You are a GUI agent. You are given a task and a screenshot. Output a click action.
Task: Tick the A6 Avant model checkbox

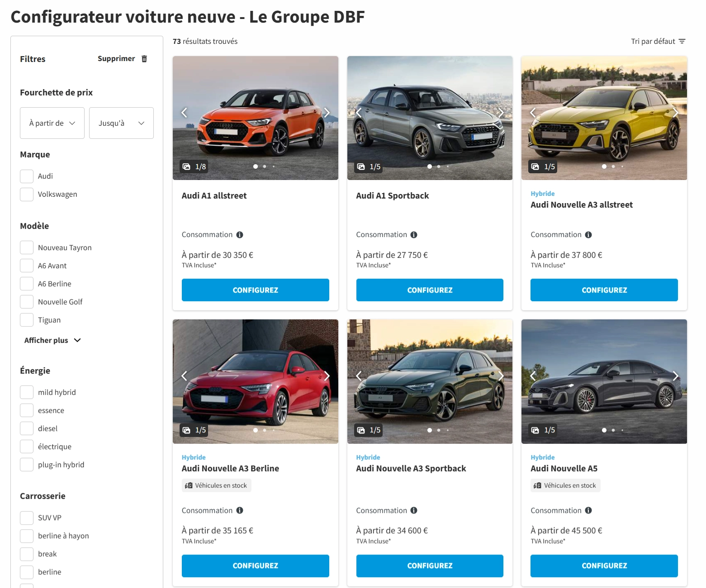point(27,266)
